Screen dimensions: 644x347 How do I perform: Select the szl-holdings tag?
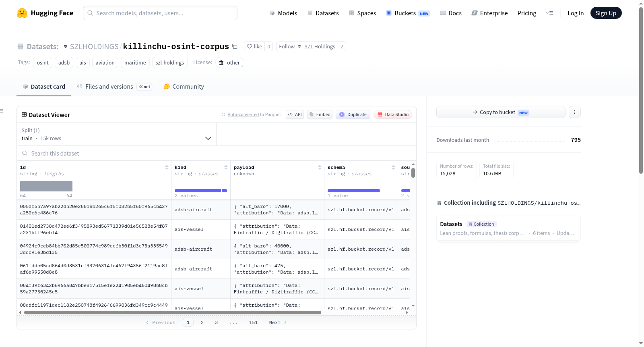(169, 62)
